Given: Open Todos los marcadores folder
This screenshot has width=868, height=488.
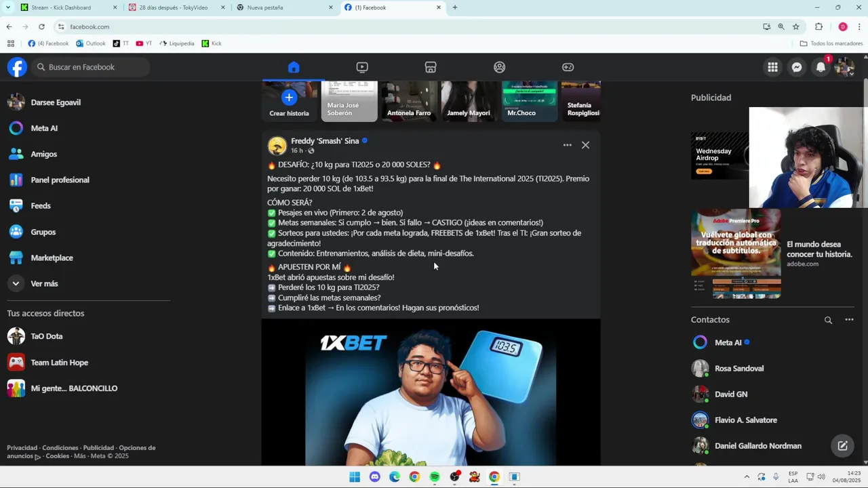Looking at the screenshot, I should tap(831, 43).
